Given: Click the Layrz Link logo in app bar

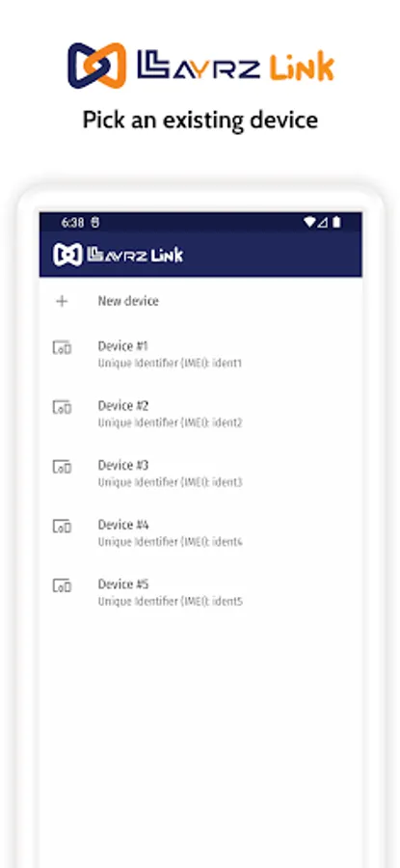Looking at the screenshot, I should [118, 255].
